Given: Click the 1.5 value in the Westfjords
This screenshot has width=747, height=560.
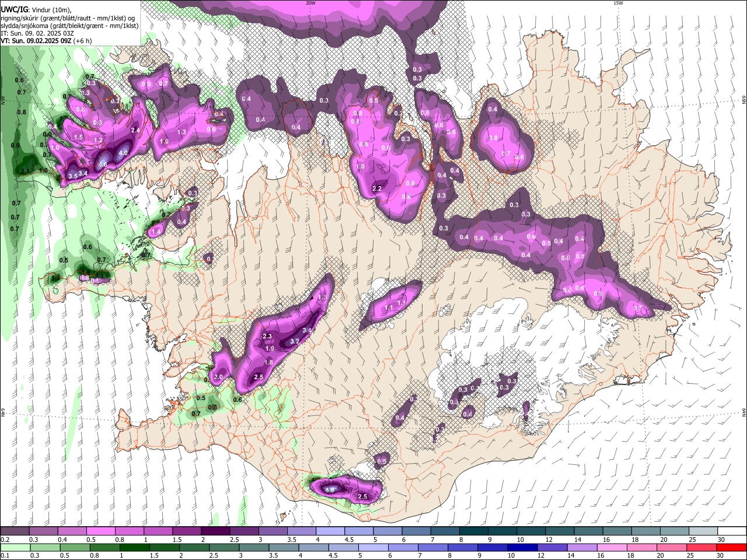Looking at the screenshot, I should pos(79,137).
